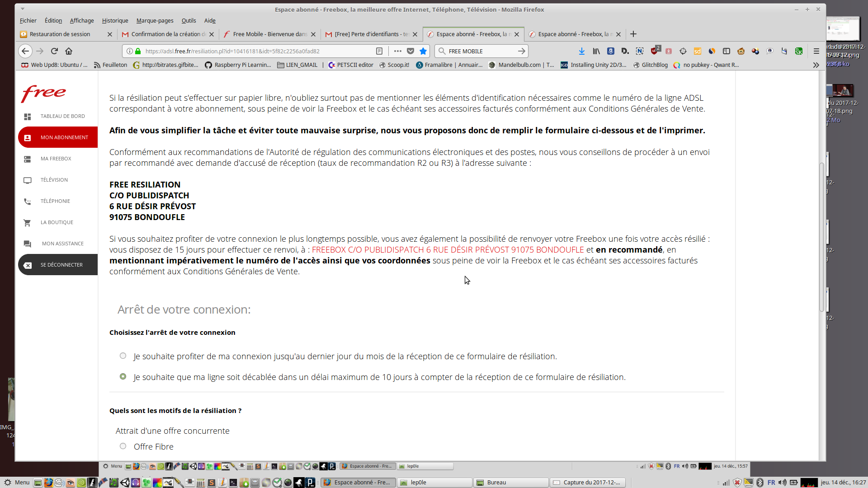Open page actions three-dot menu
This screenshot has width=868, height=488.
(x=397, y=51)
